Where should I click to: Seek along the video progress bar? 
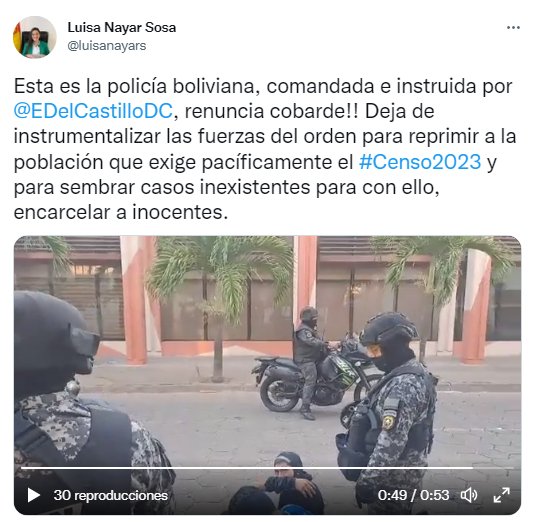(267, 468)
